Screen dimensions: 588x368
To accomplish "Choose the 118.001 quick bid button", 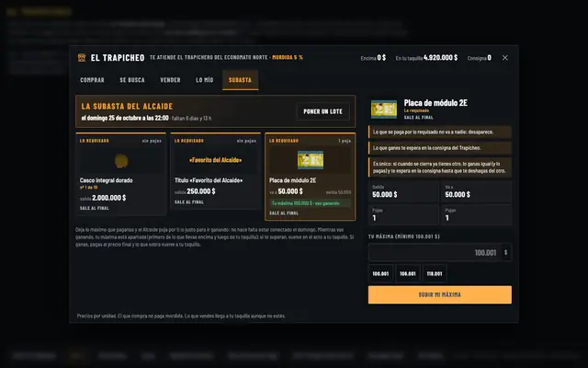I will [x=435, y=274].
